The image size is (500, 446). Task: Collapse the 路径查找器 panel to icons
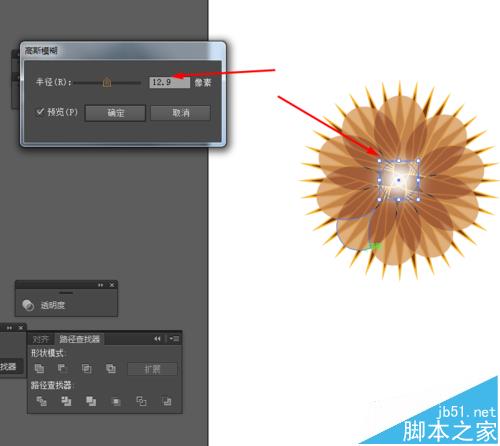157,339
